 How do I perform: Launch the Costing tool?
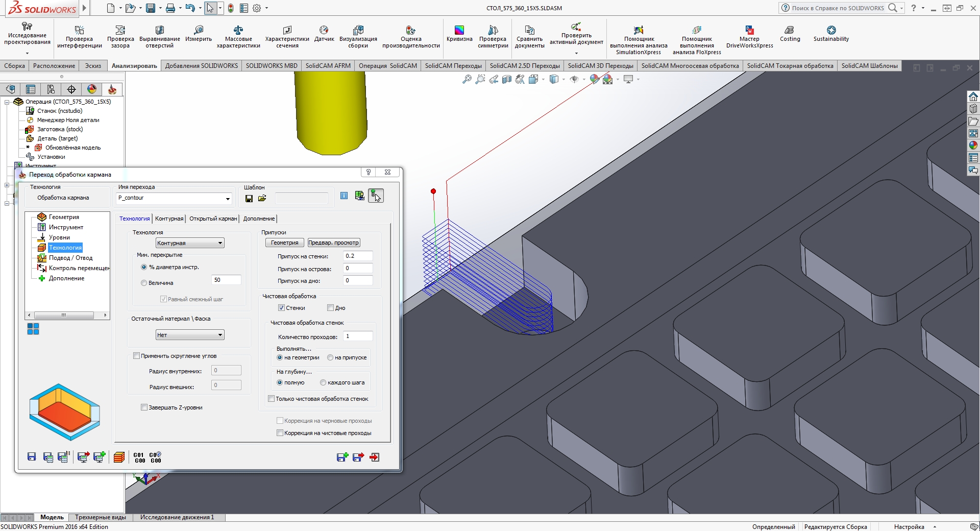pos(790,34)
